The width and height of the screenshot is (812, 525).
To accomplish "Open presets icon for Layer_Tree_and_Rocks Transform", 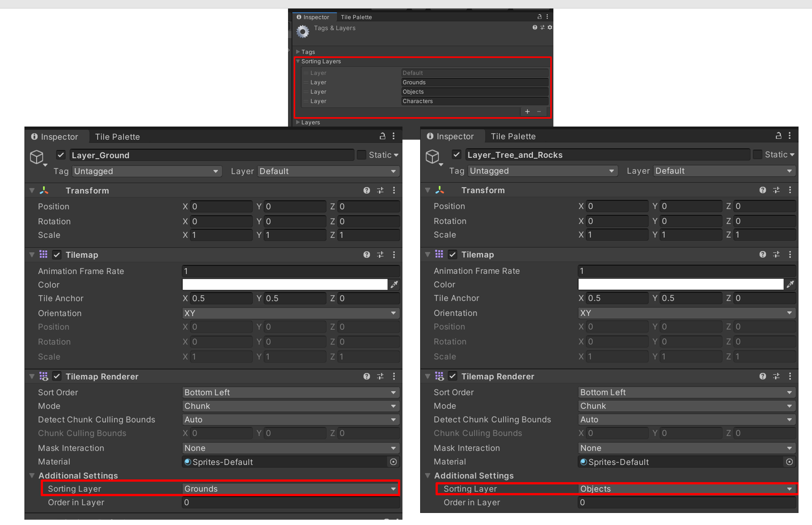I will (x=776, y=190).
